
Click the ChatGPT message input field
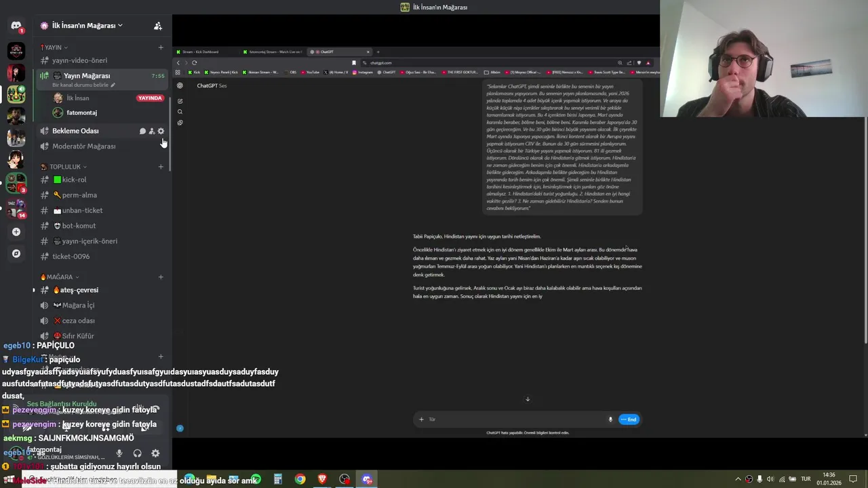515,420
